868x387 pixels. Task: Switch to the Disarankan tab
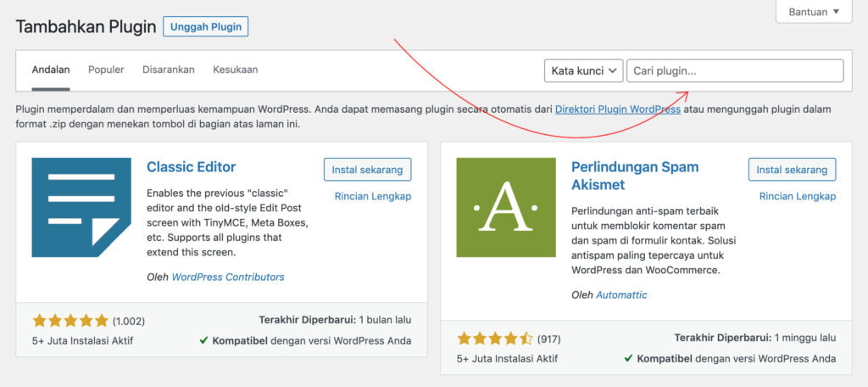169,70
